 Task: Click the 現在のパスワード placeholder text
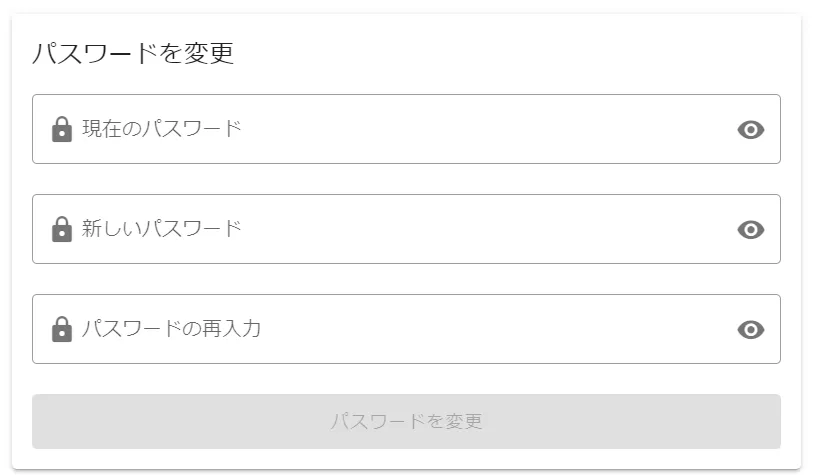[x=162, y=129]
